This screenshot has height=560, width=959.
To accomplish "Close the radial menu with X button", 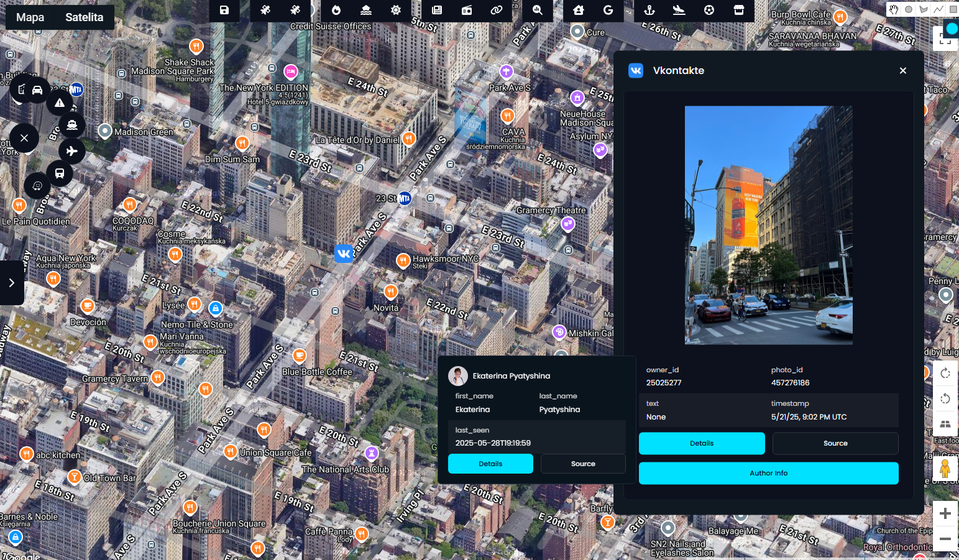I will pyautogui.click(x=24, y=138).
